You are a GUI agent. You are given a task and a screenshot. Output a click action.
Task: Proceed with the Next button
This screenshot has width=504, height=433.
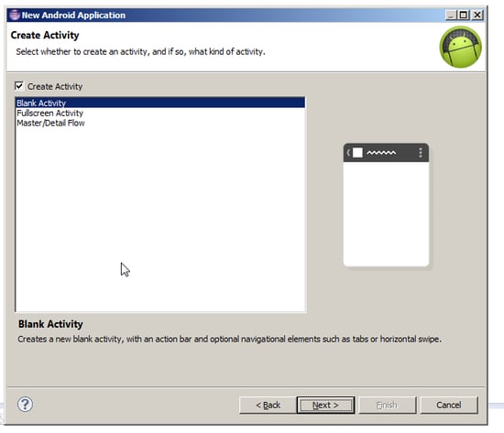click(x=325, y=405)
